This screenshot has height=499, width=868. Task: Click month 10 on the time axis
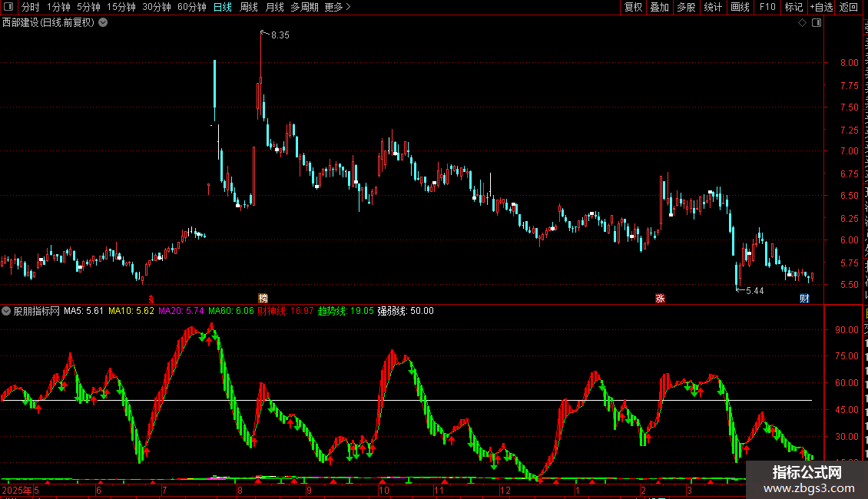point(383,490)
